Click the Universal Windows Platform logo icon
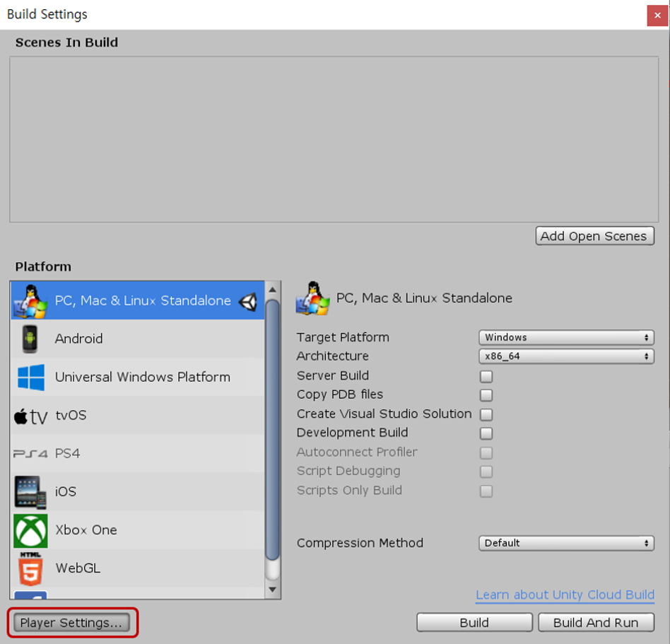Screen dimensions: 670x644 coord(31,377)
